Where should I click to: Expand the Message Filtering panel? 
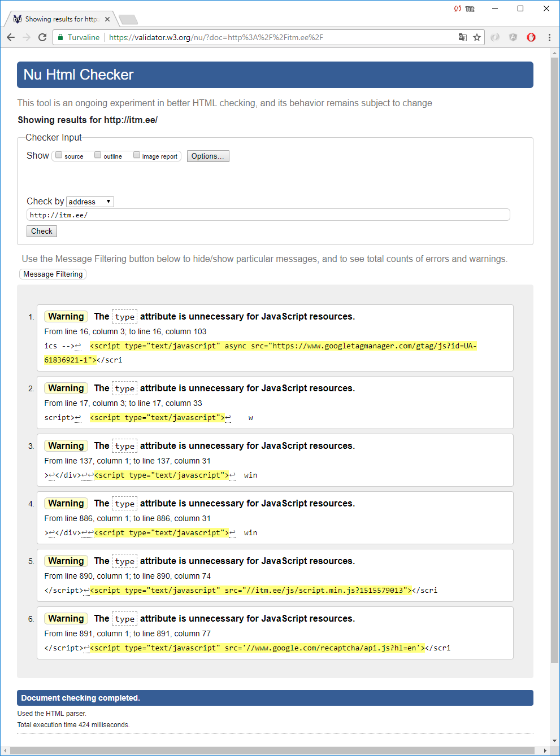point(53,274)
